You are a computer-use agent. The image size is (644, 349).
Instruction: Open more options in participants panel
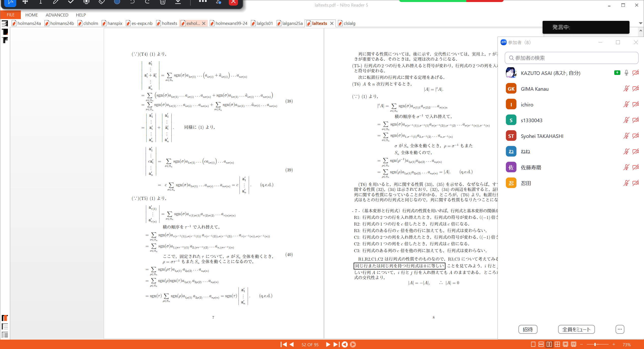pyautogui.click(x=620, y=329)
